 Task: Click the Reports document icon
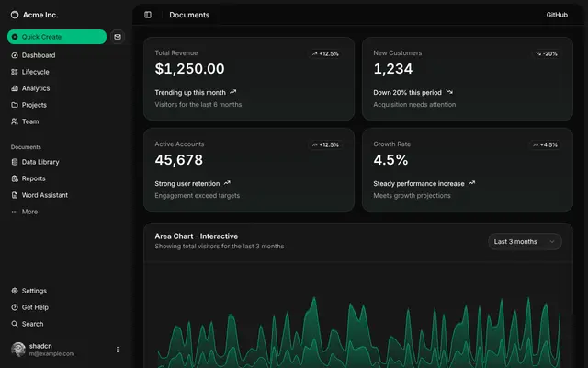pyautogui.click(x=15, y=178)
